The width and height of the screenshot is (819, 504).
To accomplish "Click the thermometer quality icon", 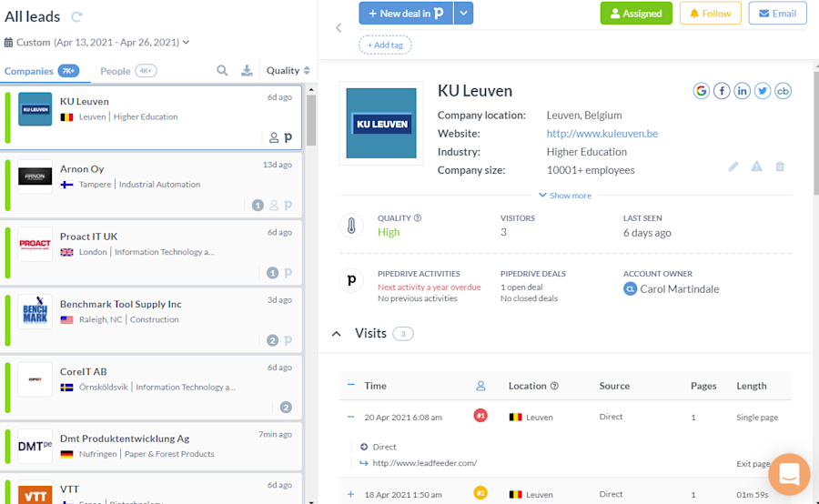I will [351, 226].
